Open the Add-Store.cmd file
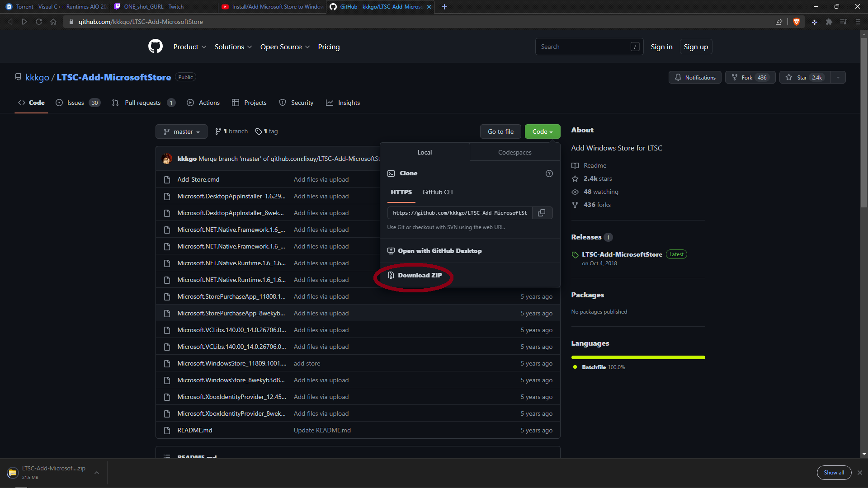Viewport: 868px width, 488px height. click(198, 180)
